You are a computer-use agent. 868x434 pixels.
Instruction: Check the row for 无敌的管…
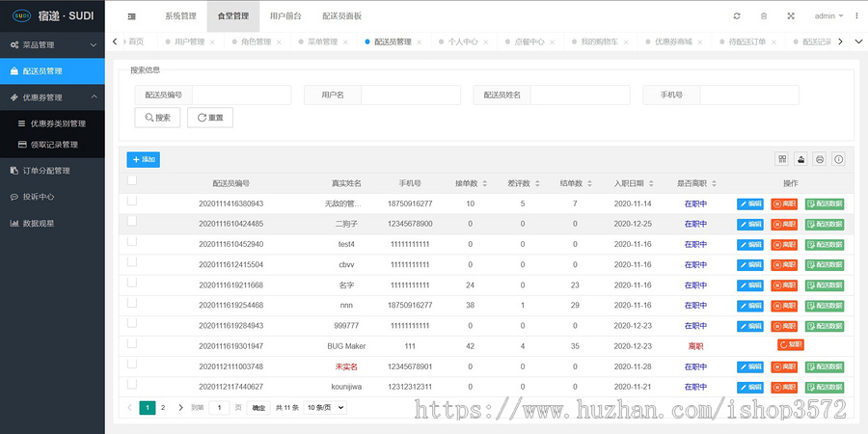click(132, 201)
